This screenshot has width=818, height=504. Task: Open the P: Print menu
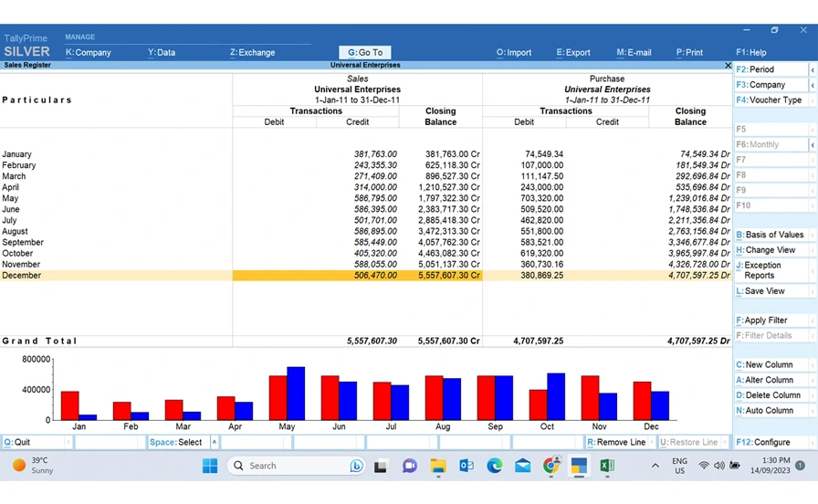point(689,52)
